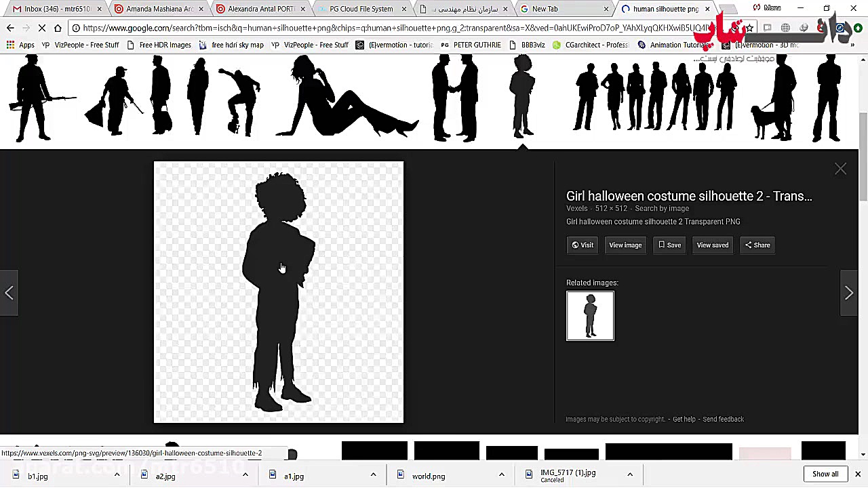The height and width of the screenshot is (488, 868).
Task: Switch to the New Tab tab
Action: click(563, 9)
